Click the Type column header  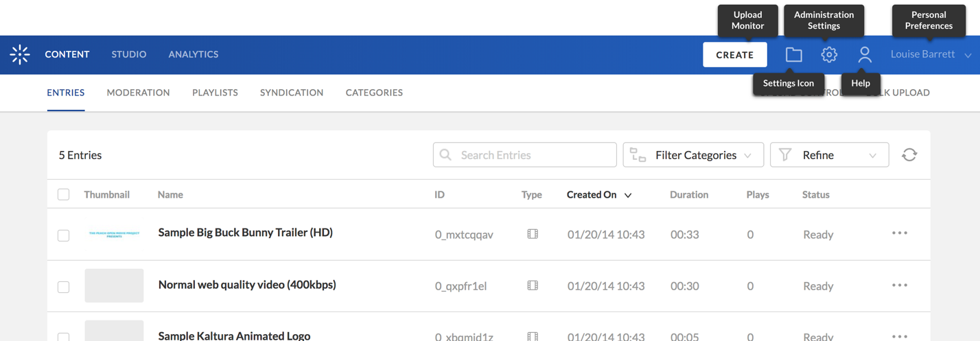click(532, 195)
